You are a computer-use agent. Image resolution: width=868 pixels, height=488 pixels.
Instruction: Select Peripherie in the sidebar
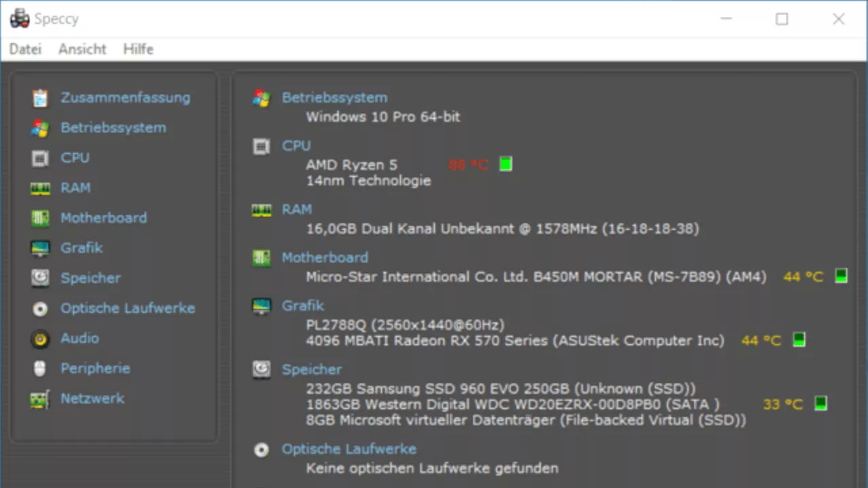(95, 368)
